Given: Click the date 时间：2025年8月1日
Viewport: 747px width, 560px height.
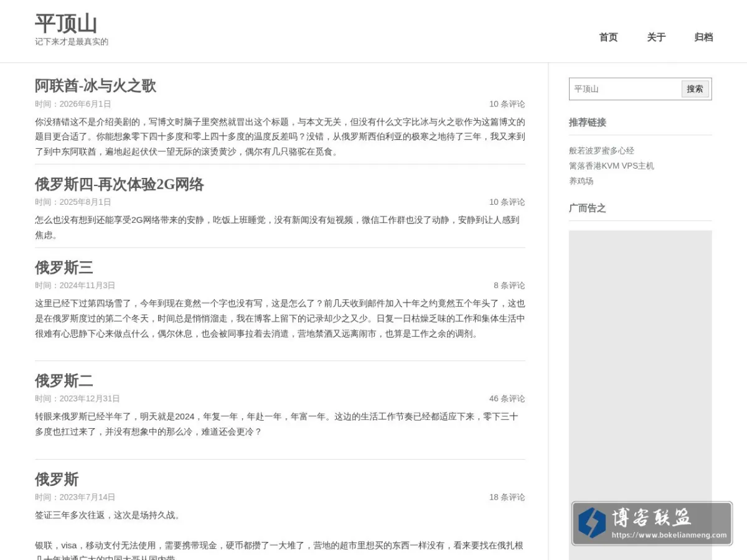Looking at the screenshot, I should pyautogui.click(x=73, y=202).
